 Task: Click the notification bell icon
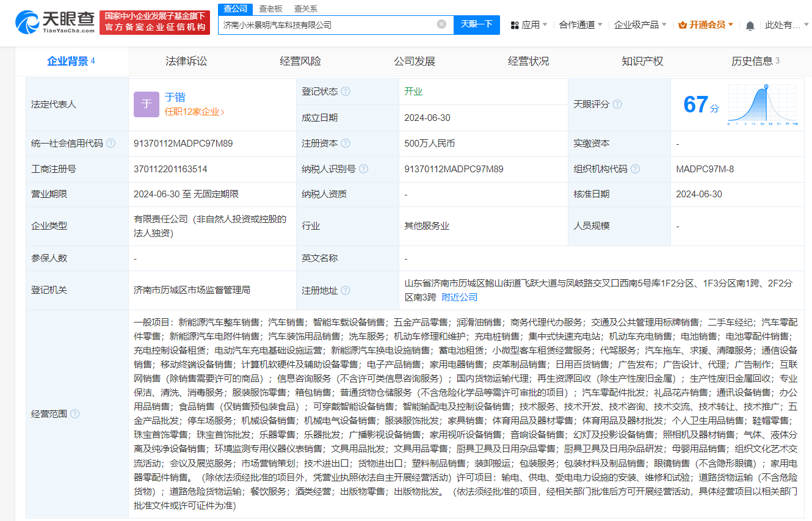coord(749,23)
